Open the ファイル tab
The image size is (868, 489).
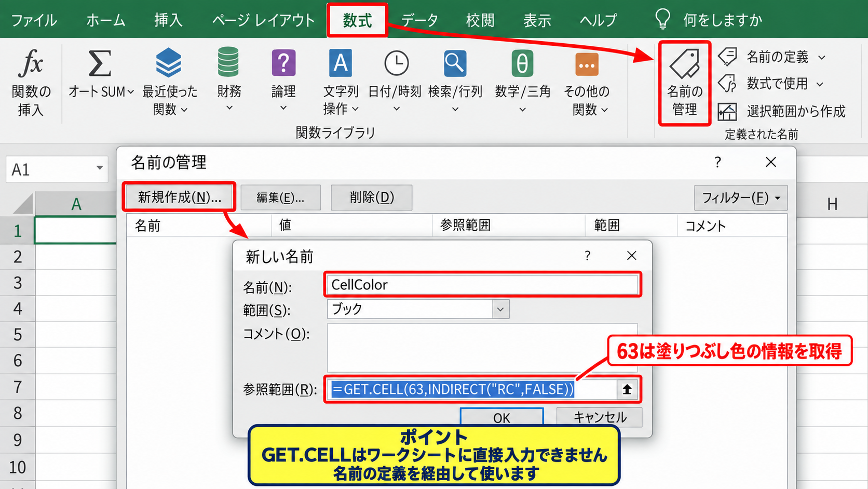click(x=34, y=20)
